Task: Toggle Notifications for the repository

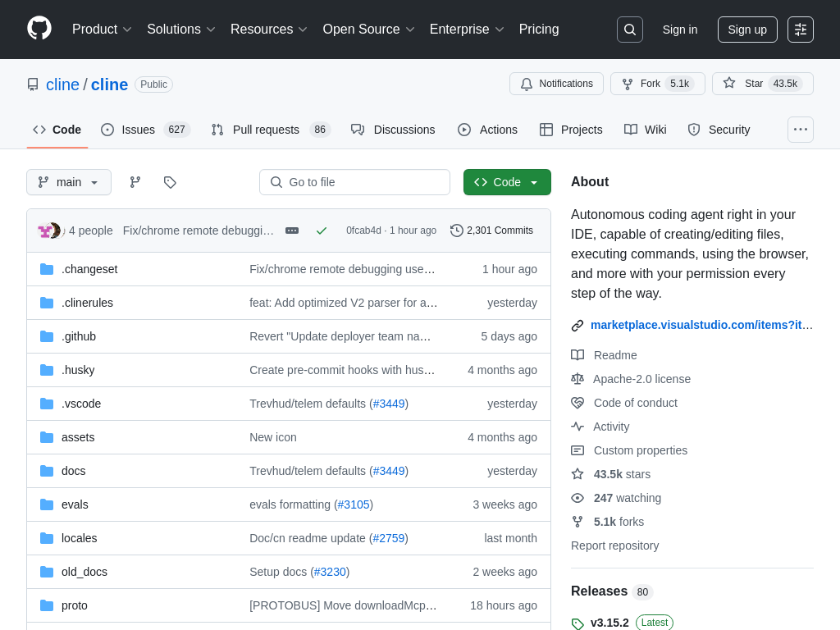Action: coord(556,84)
